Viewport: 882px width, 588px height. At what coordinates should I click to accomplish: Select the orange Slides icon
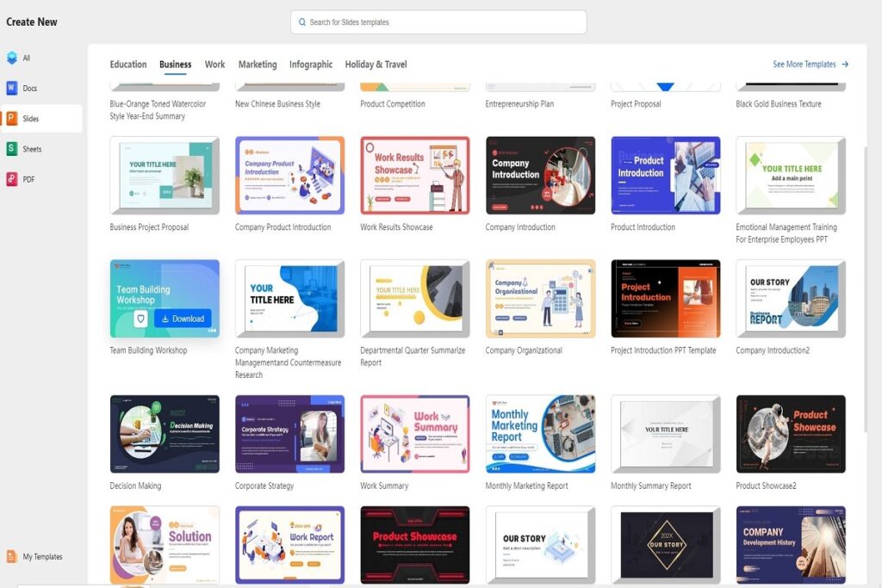12,119
